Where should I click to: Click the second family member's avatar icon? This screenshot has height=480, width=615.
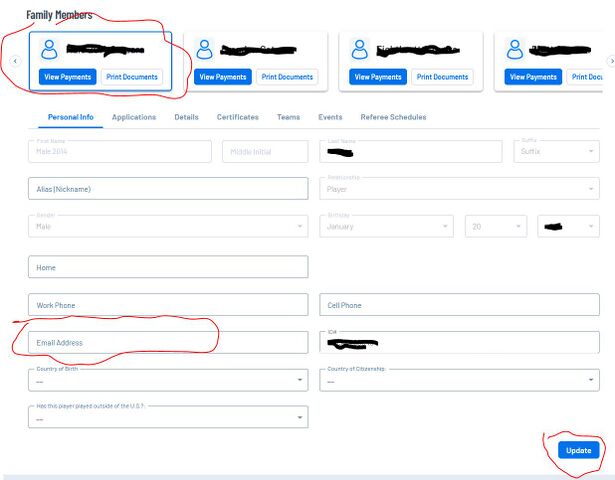(204, 49)
